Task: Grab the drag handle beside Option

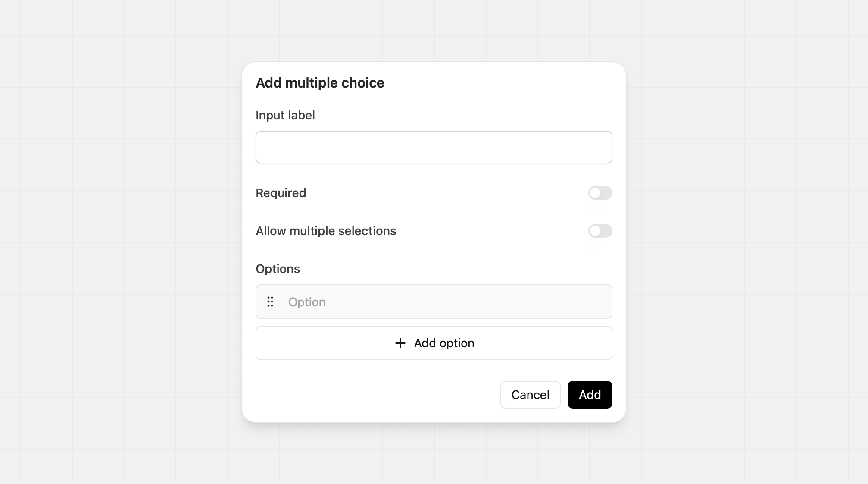Action: 270,302
